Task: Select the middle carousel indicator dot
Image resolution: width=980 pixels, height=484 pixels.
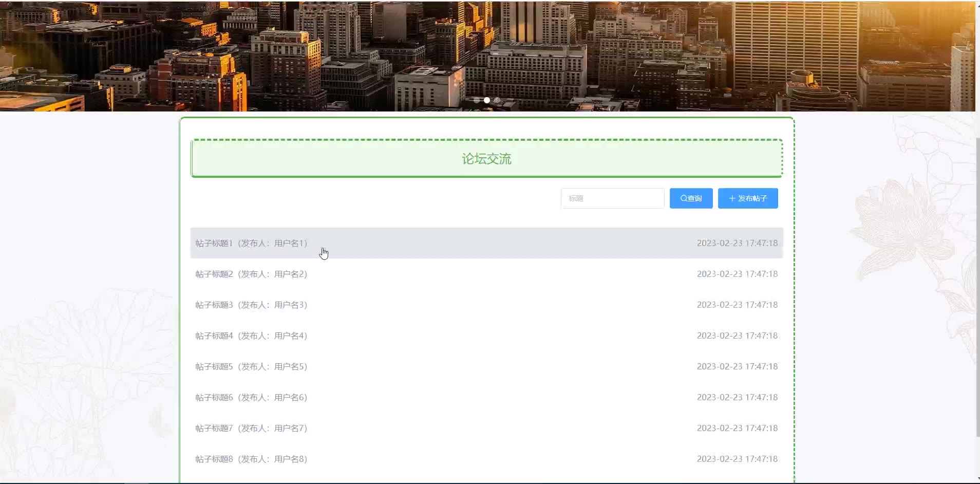Action: pyautogui.click(x=487, y=100)
